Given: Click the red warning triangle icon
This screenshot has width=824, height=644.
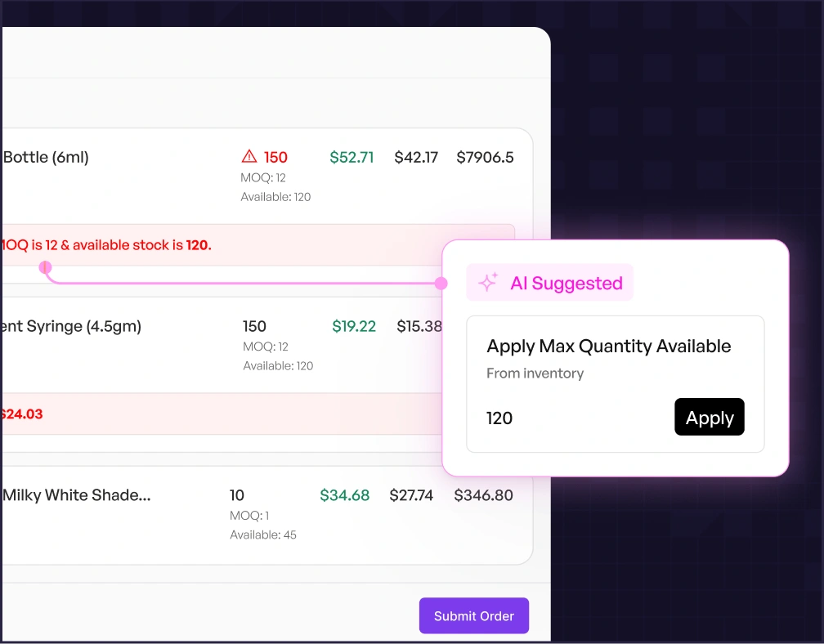Looking at the screenshot, I should 249,157.
